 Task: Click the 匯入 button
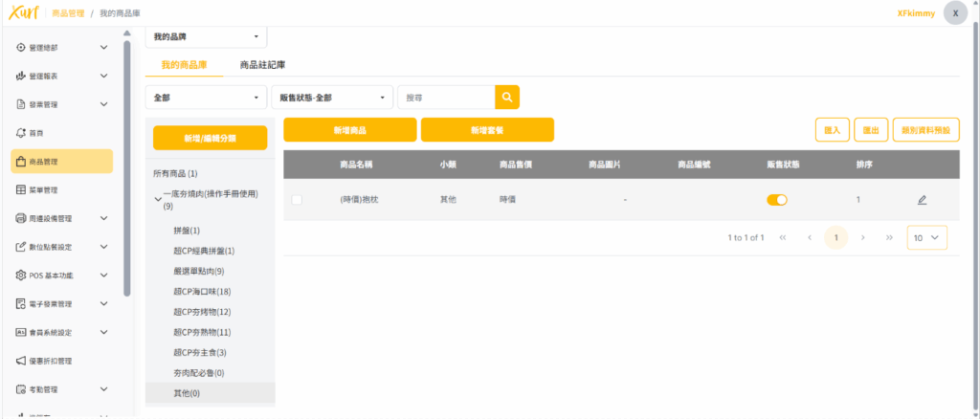point(832,129)
